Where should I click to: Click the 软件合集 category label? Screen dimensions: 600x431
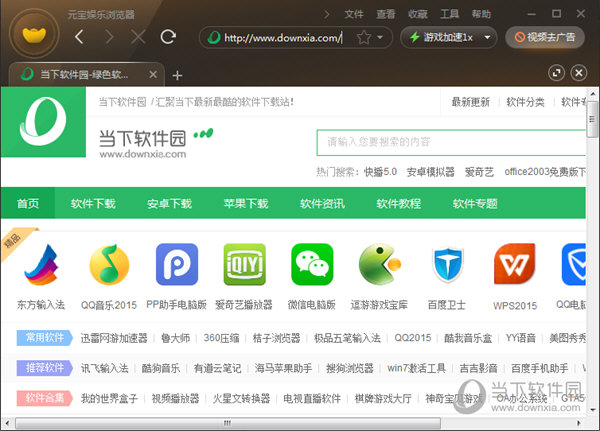pos(44,398)
